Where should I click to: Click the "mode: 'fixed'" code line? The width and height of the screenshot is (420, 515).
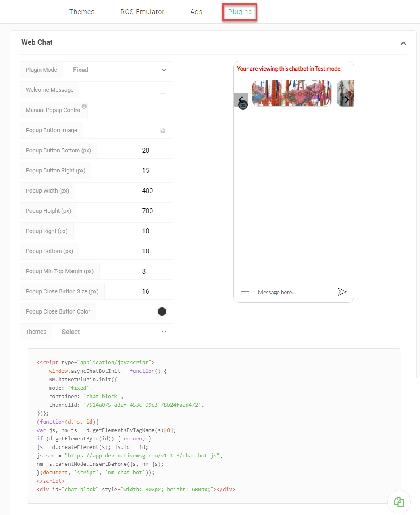point(71,388)
